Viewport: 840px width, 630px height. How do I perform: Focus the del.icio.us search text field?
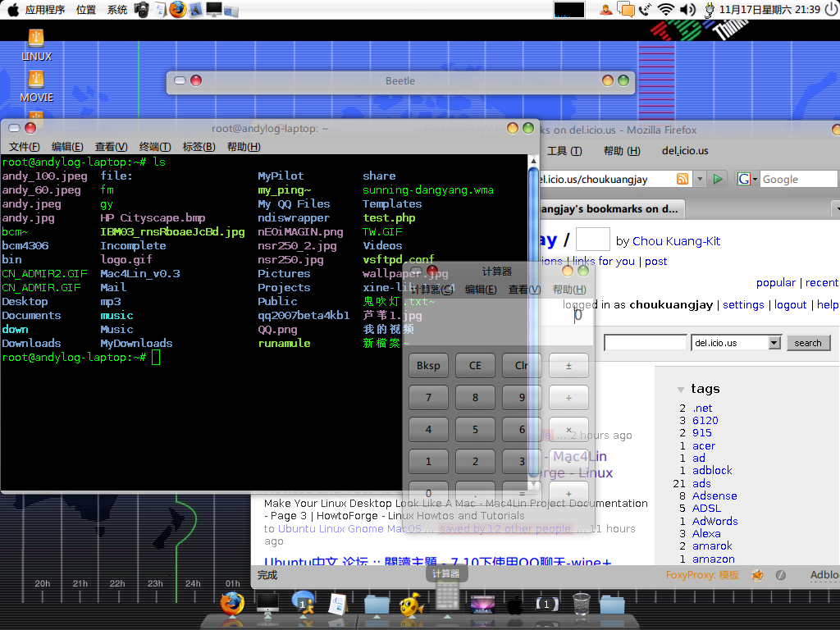(x=645, y=343)
